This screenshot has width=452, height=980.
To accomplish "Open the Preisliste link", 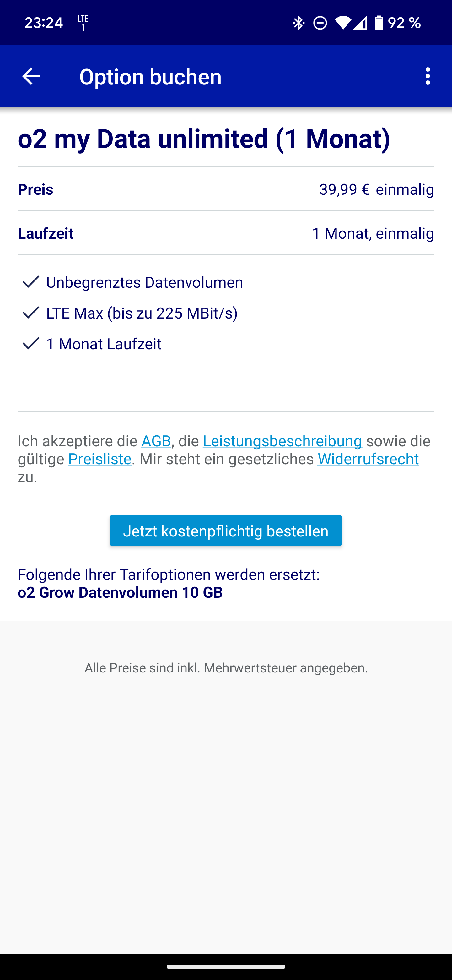I will (x=100, y=459).
